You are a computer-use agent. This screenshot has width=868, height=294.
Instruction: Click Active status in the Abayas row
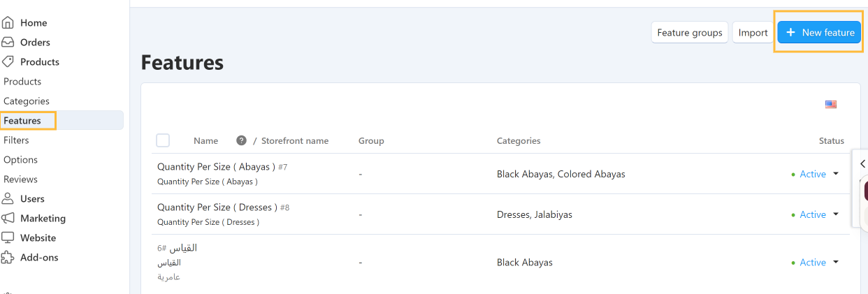[x=813, y=174]
